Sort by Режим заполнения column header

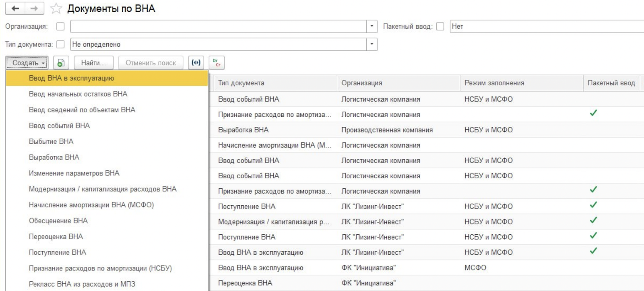click(494, 83)
